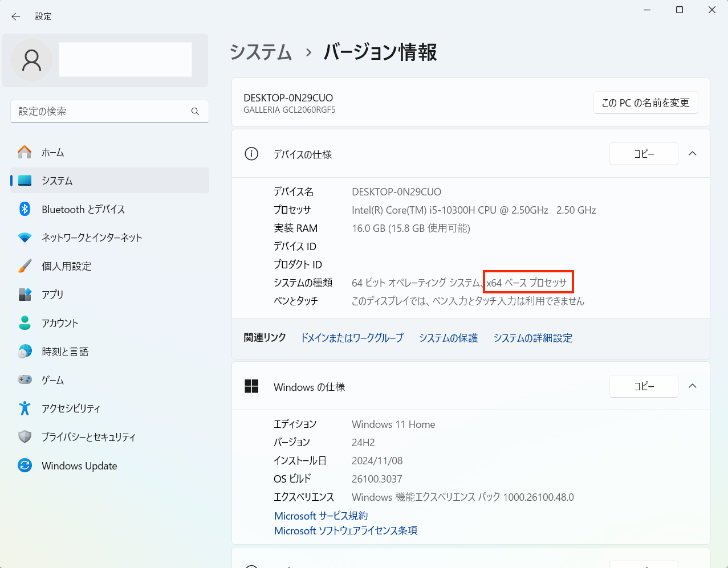
Task: Click the Apps icon in sidebar
Action: click(x=25, y=295)
